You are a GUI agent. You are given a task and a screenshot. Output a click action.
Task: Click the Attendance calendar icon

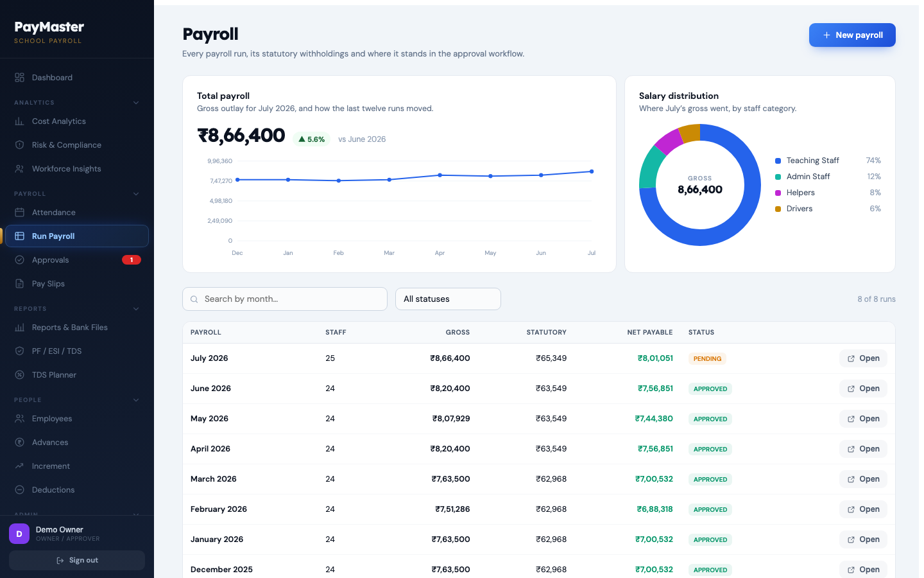pos(19,213)
